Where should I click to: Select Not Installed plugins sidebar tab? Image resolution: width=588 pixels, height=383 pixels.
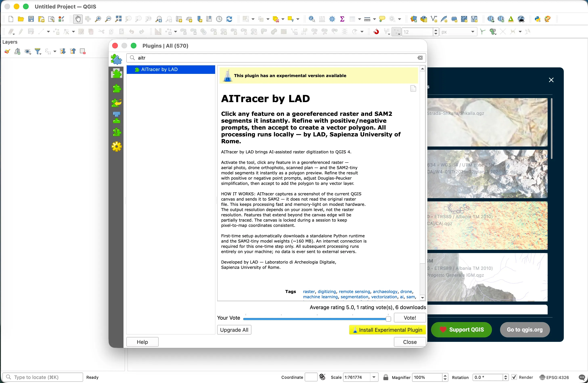point(117,88)
